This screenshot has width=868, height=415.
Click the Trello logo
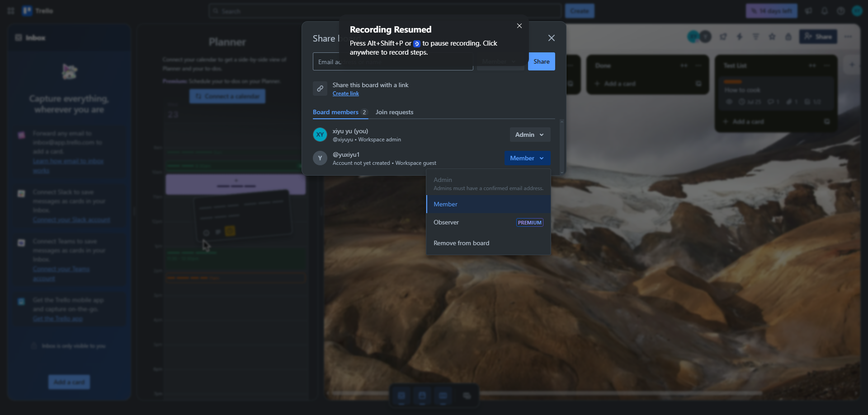point(38,11)
